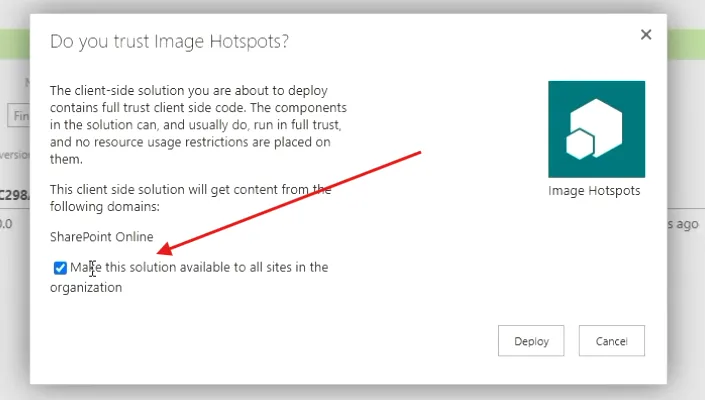Click the 'Image Hotspots' label under icon
Viewport: 705px width, 400px height.
click(594, 191)
